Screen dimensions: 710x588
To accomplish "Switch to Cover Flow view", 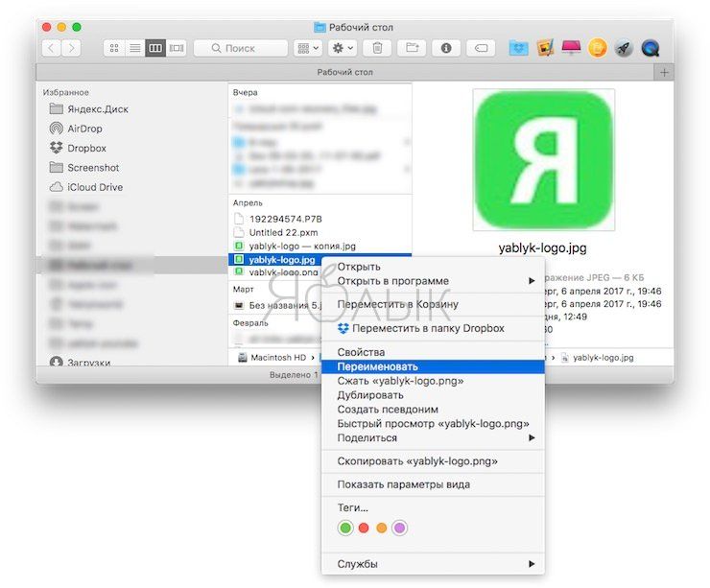I will tap(177, 48).
